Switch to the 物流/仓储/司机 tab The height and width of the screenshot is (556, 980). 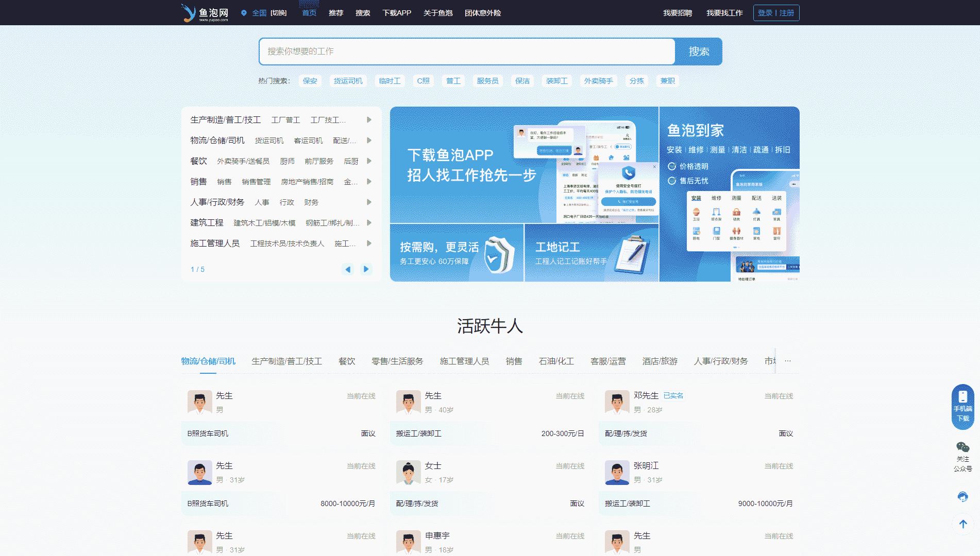208,361
